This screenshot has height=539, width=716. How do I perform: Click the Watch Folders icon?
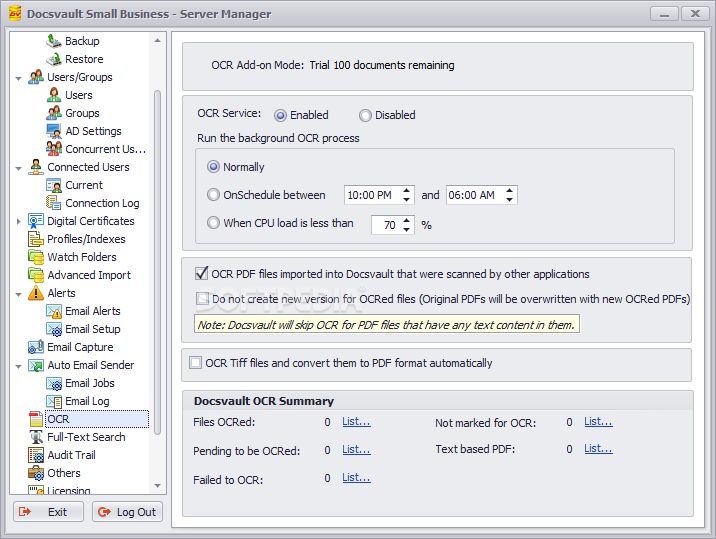click(x=36, y=257)
